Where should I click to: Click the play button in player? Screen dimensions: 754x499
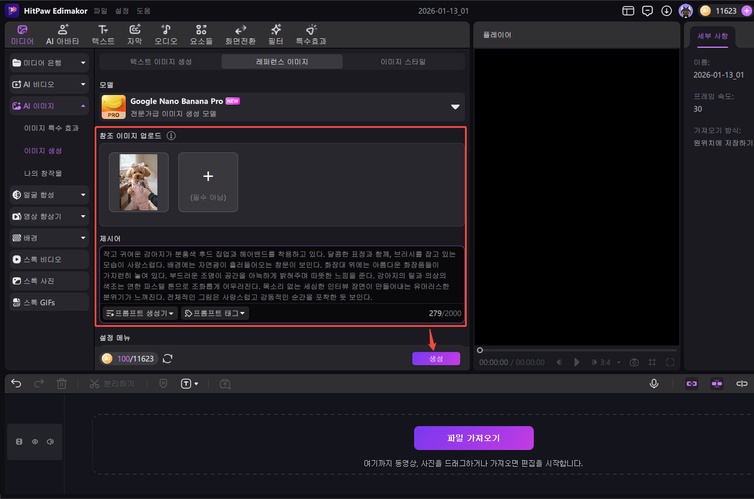click(x=577, y=362)
